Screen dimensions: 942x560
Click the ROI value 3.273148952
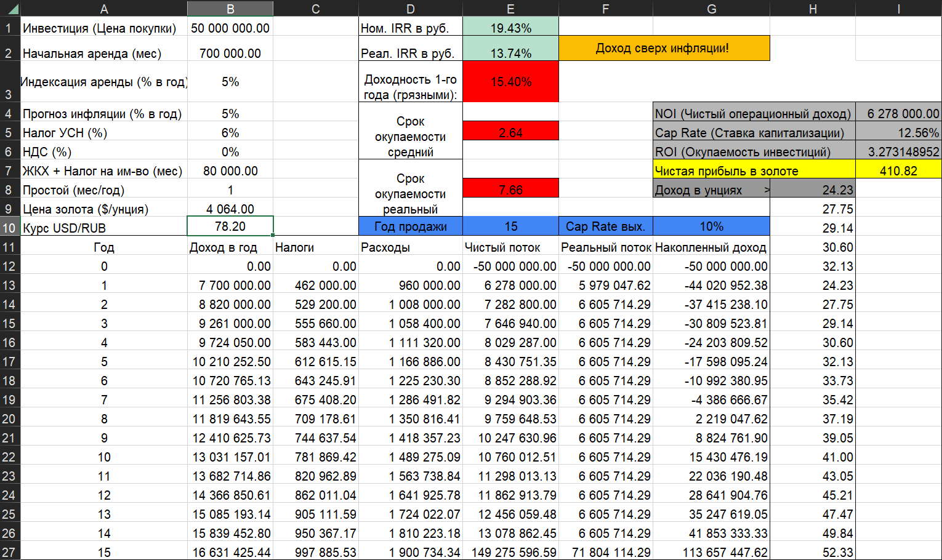point(898,151)
